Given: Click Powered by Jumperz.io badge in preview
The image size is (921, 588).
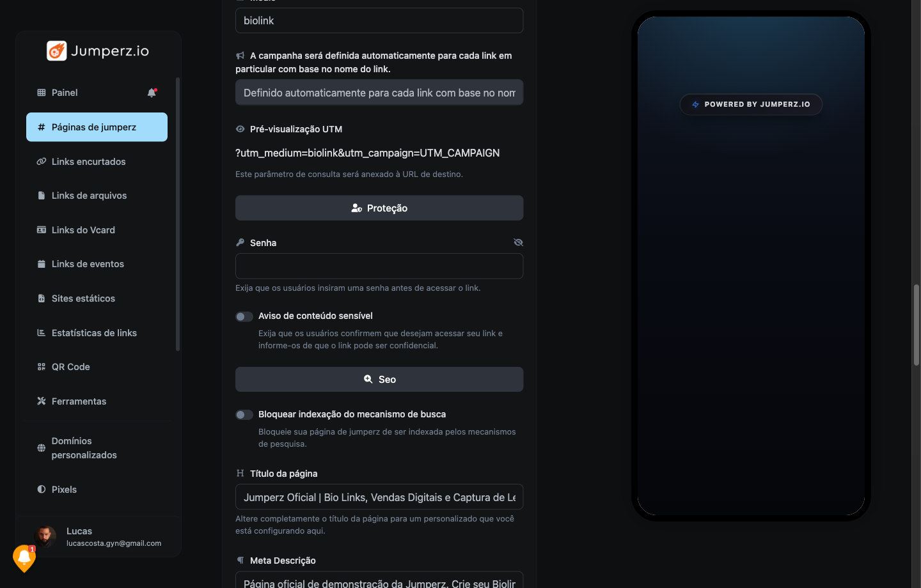Looking at the screenshot, I should (x=751, y=104).
